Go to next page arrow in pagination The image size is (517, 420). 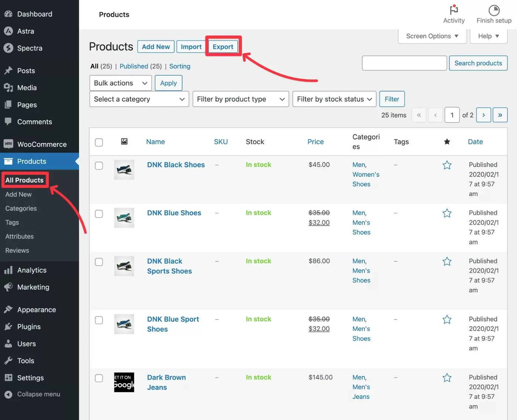point(483,115)
